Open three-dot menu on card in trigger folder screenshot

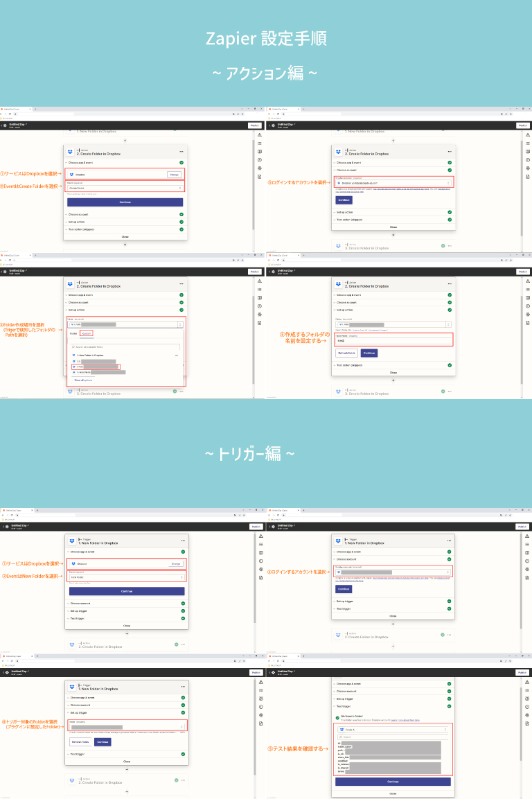183,687
